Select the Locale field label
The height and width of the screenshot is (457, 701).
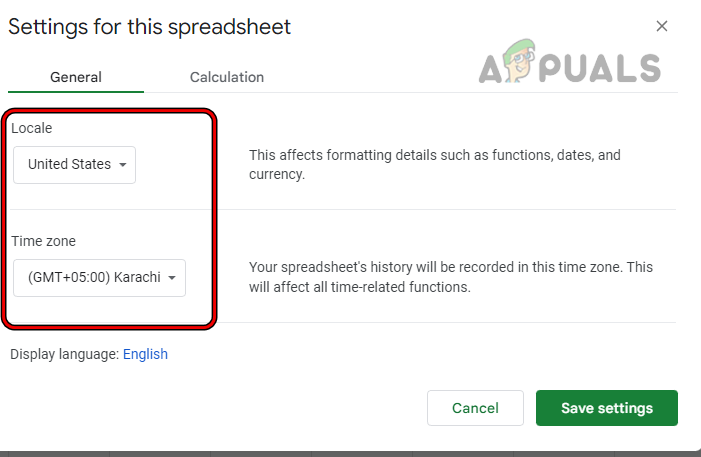[32, 129]
